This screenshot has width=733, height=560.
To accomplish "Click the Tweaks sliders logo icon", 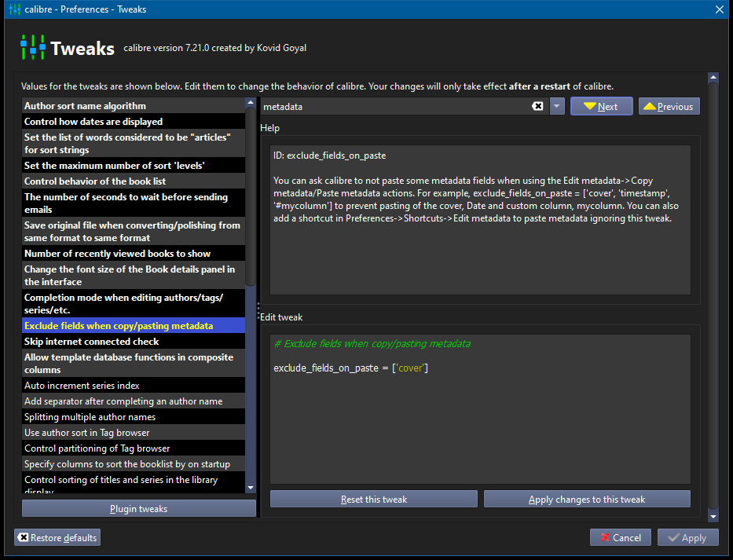I will [33, 47].
